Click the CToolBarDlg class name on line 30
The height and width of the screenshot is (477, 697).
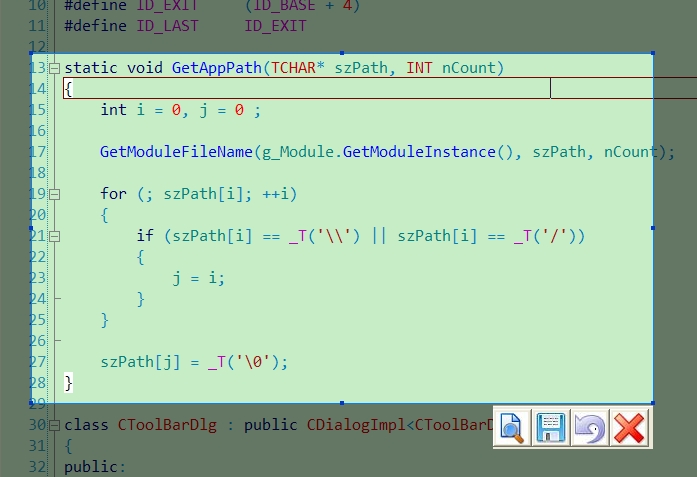[167, 425]
